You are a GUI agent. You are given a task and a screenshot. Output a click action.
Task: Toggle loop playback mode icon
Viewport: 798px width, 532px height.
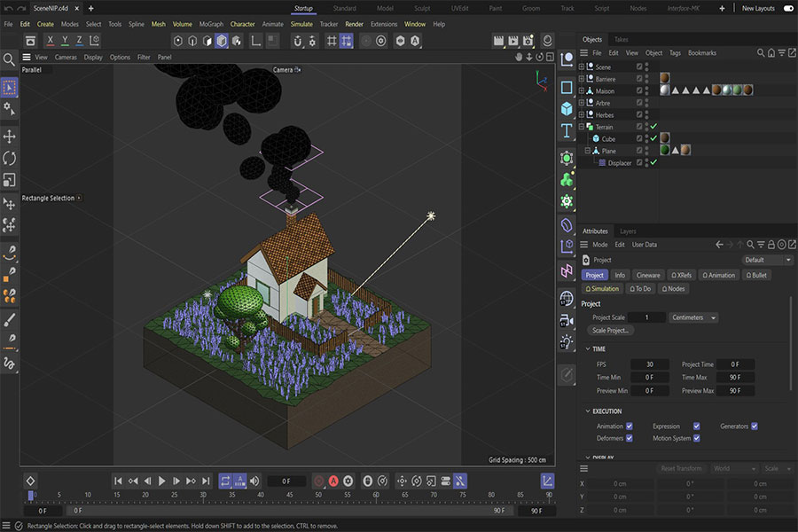[225, 481]
